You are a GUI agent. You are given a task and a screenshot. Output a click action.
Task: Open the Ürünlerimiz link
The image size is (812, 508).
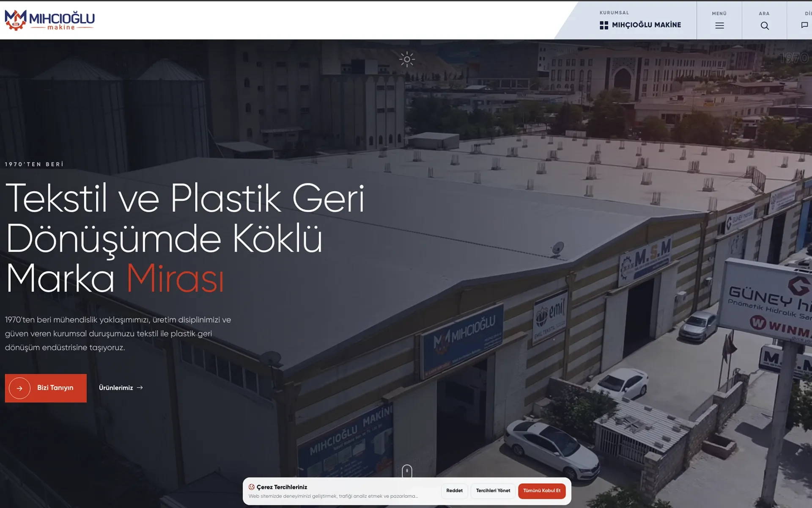(121, 388)
